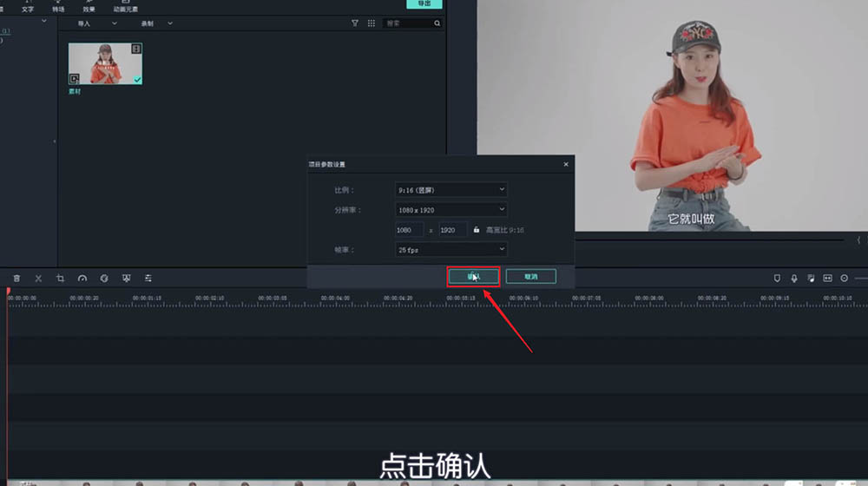Click the red playhead at timeline start
868x486 pixels.
tap(9, 291)
